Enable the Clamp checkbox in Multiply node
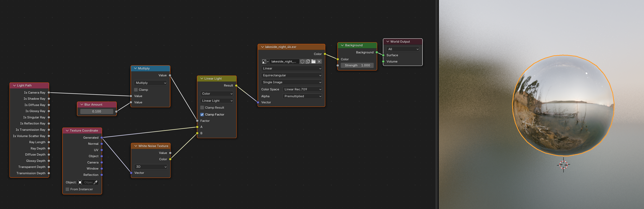The image size is (644, 209). pyautogui.click(x=136, y=90)
